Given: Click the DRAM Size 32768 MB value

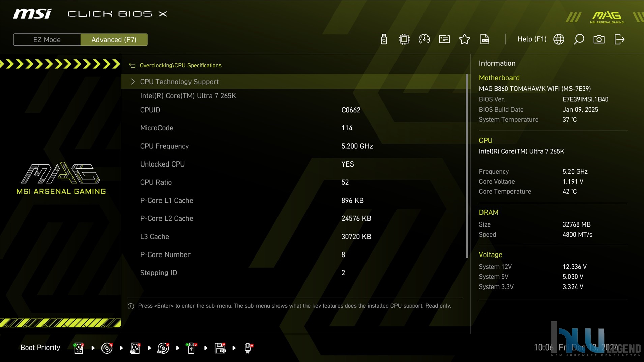Looking at the screenshot, I should tap(577, 224).
